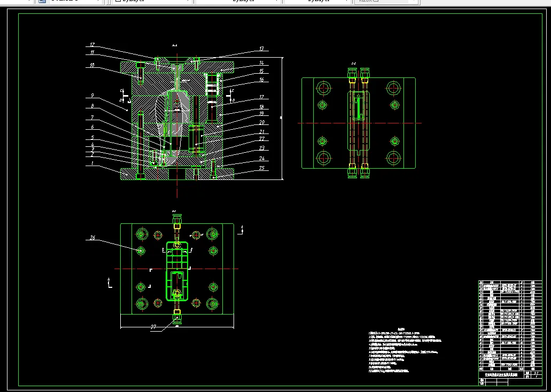The image size is (551, 392).
Task: Open the lineweight ByLayer dropdown
Action: click(317, 1)
